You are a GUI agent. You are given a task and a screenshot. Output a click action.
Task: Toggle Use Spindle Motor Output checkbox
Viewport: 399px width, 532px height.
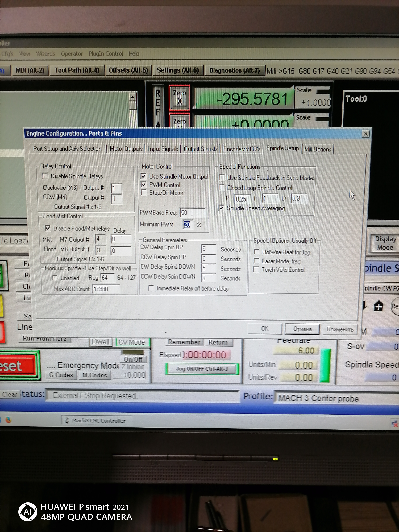pos(144,176)
